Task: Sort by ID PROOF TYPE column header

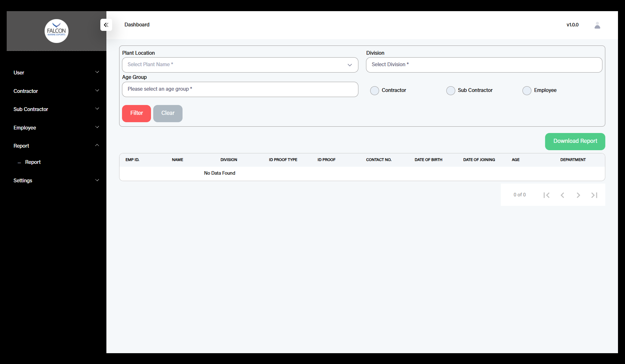Action: point(283,160)
